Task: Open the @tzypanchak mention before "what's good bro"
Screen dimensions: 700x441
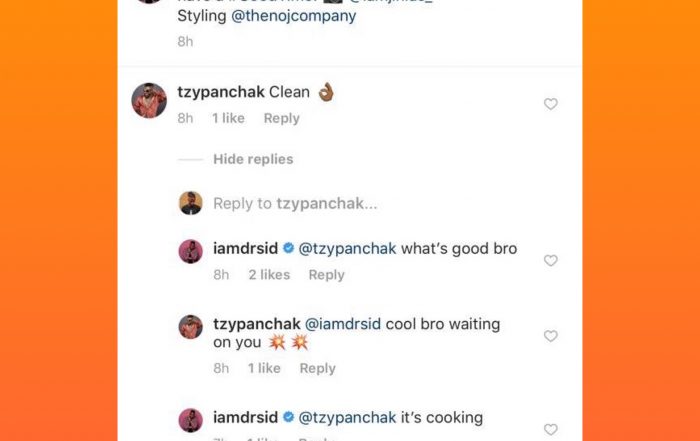Action: (x=348, y=249)
